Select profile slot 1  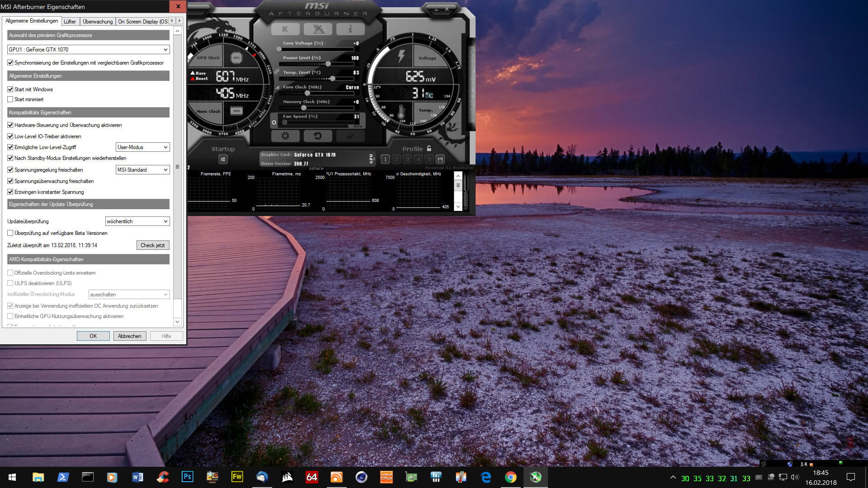pyautogui.click(x=385, y=159)
